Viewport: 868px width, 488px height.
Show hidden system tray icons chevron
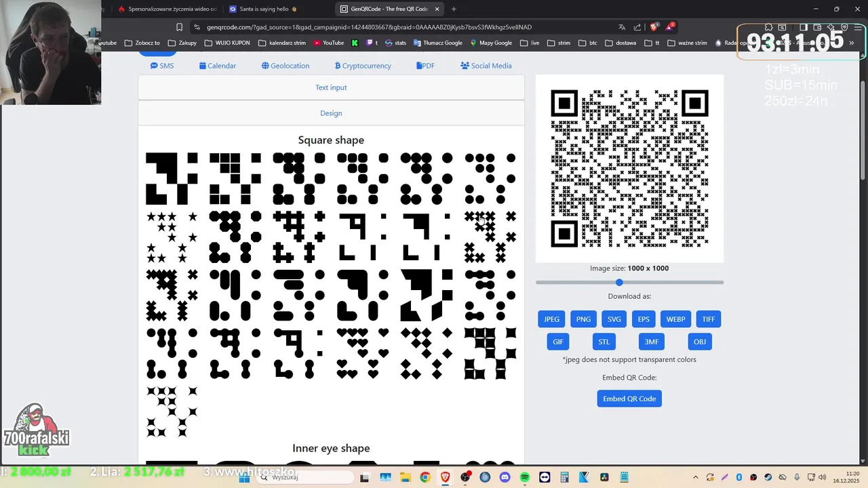[x=696, y=477]
